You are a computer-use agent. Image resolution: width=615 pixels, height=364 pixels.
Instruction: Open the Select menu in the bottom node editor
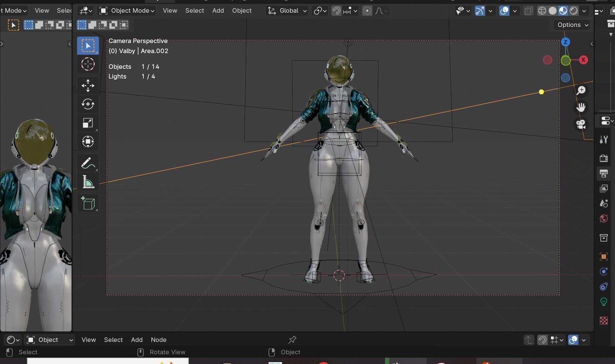113,340
